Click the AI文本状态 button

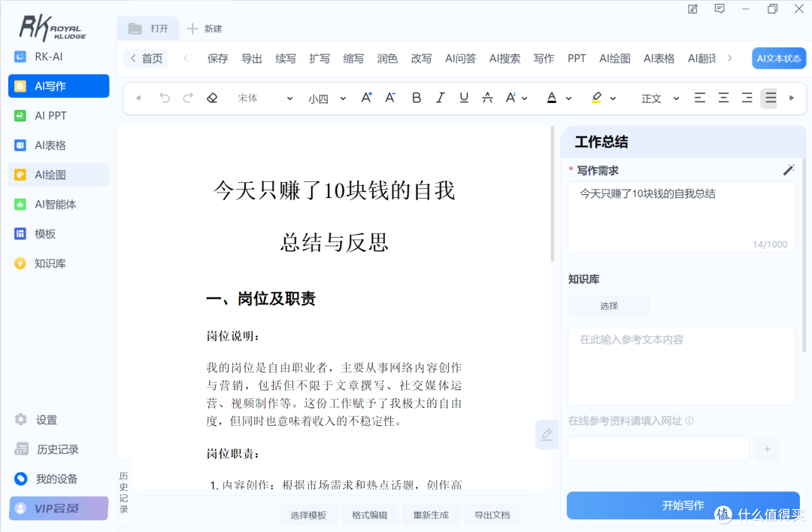779,59
